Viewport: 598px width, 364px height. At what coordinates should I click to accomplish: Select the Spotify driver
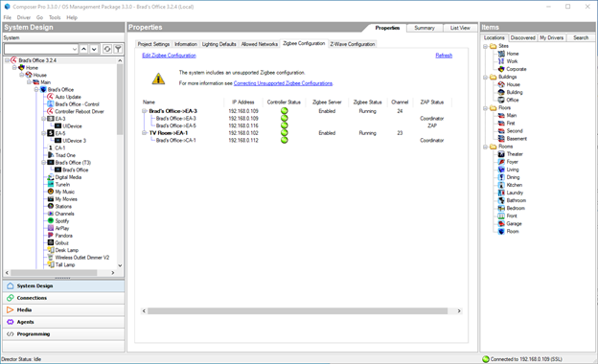tap(61, 221)
